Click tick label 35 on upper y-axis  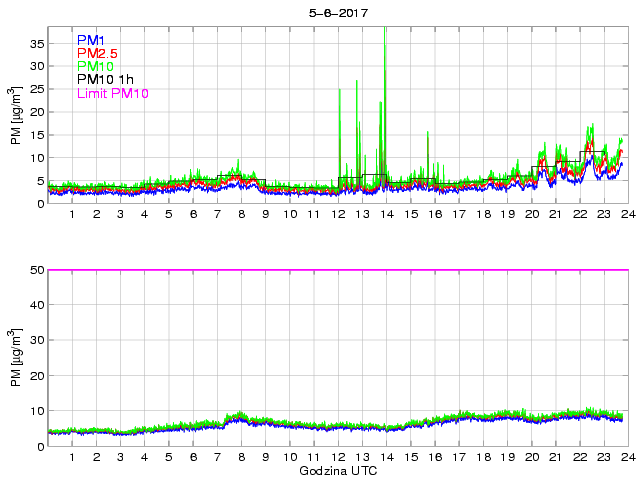36,43
